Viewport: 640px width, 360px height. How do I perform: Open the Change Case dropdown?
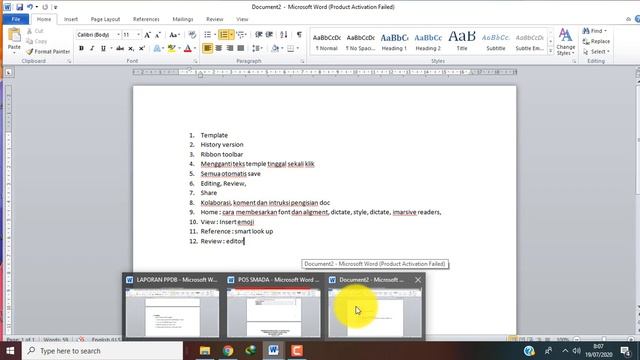click(x=174, y=35)
